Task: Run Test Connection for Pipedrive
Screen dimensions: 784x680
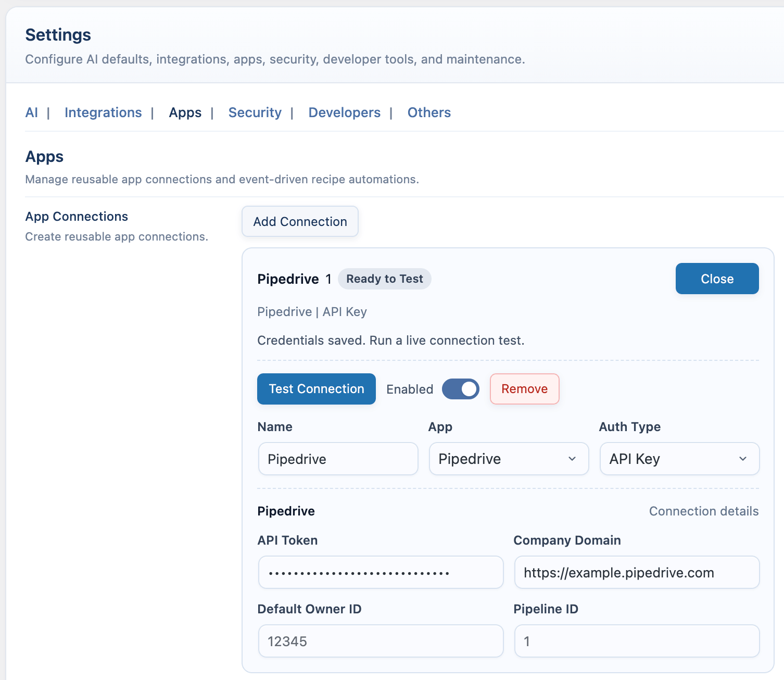Action: (317, 389)
